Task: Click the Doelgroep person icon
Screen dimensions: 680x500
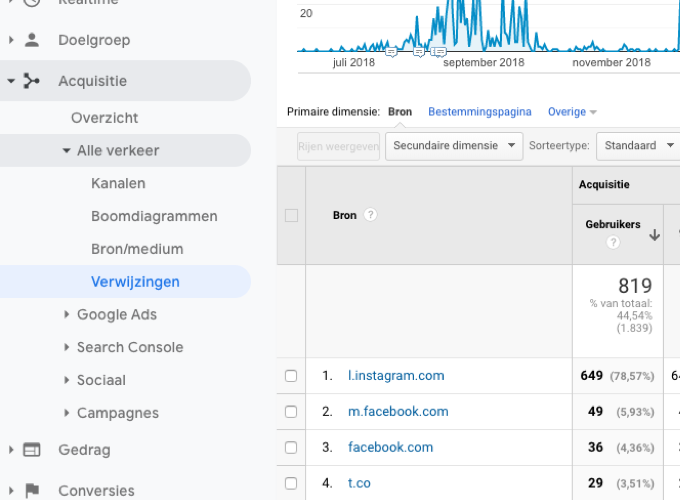Action: (x=32, y=40)
